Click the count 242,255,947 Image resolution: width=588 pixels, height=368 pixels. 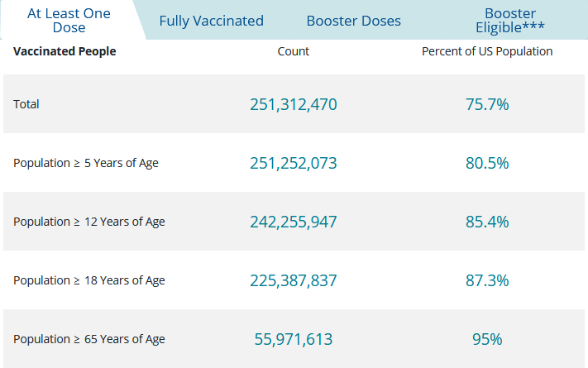pos(294,222)
